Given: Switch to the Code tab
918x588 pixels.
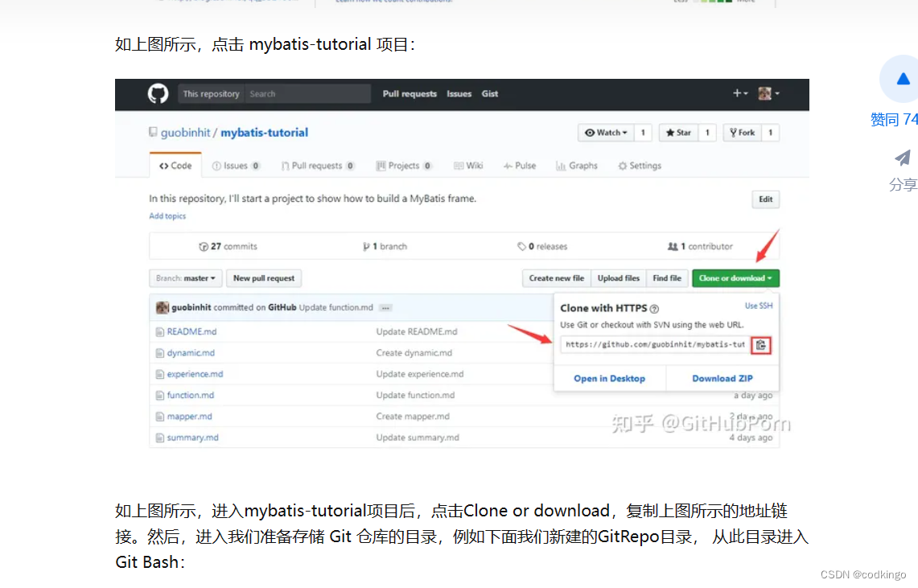Looking at the screenshot, I should 175,166.
